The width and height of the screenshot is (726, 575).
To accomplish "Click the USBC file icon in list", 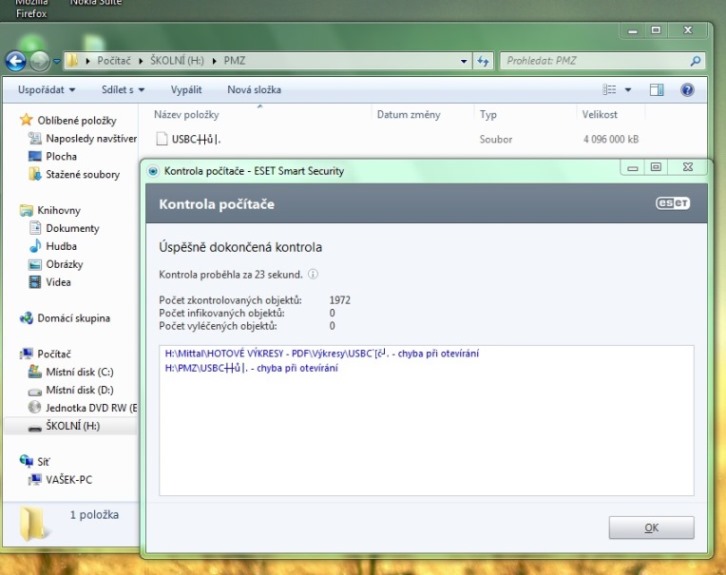I will point(162,139).
